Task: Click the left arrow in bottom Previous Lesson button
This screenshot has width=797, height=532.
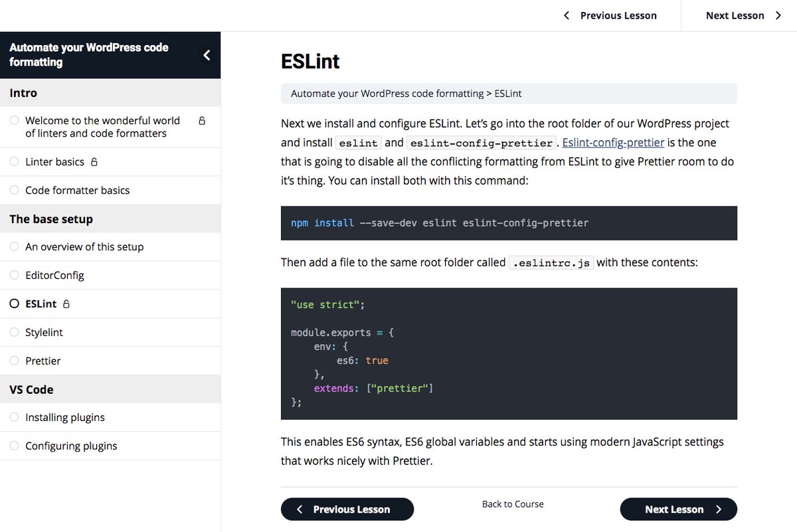Action: click(x=300, y=509)
